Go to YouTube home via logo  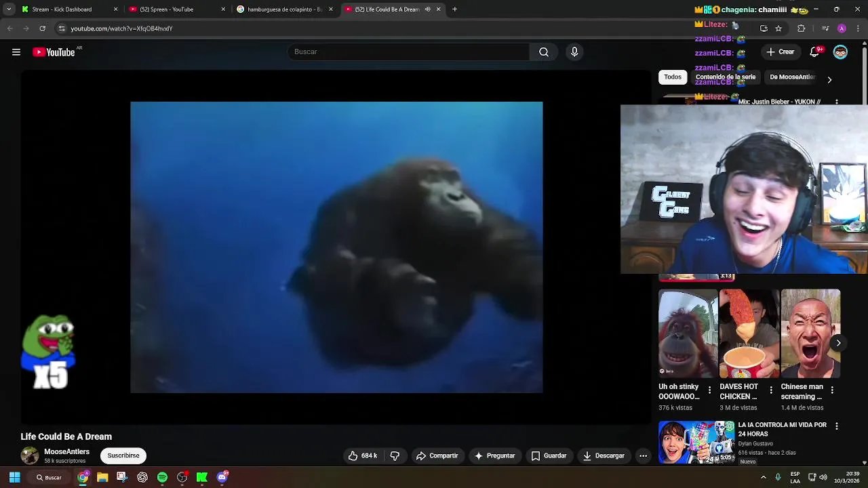click(54, 52)
